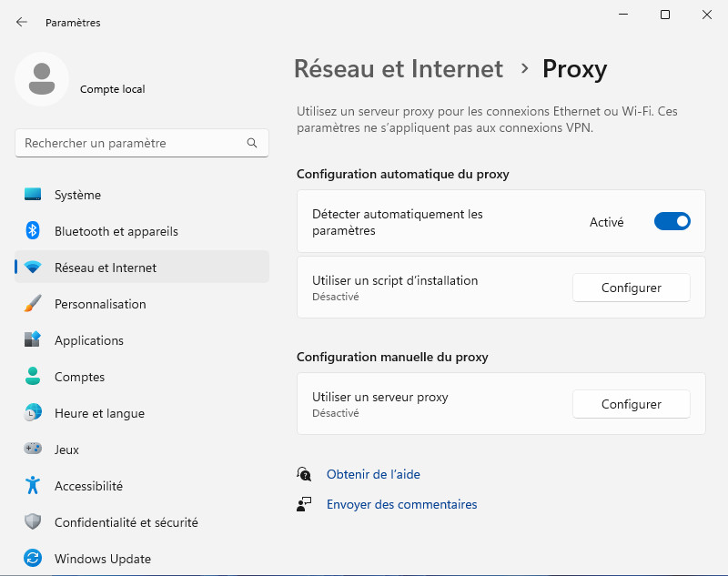Click the Réseau et Internet Wi-Fi icon

(x=30, y=267)
